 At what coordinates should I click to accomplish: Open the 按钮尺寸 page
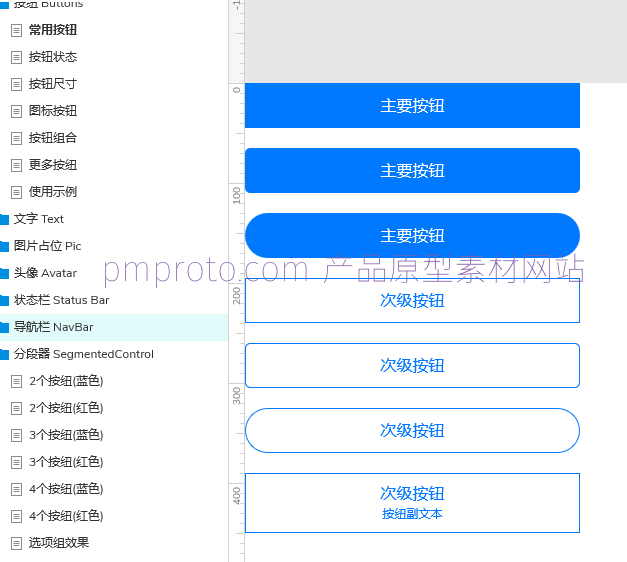coord(52,84)
